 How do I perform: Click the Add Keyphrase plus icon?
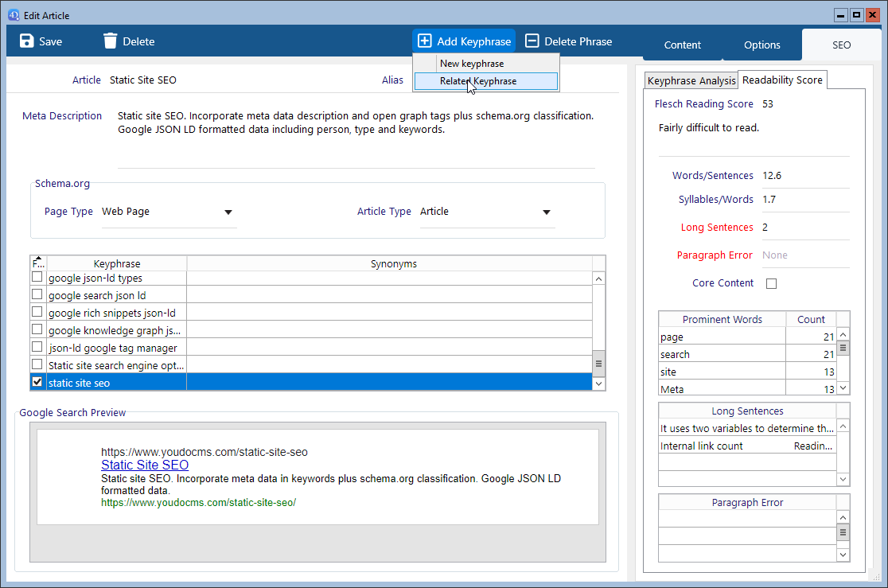point(425,41)
